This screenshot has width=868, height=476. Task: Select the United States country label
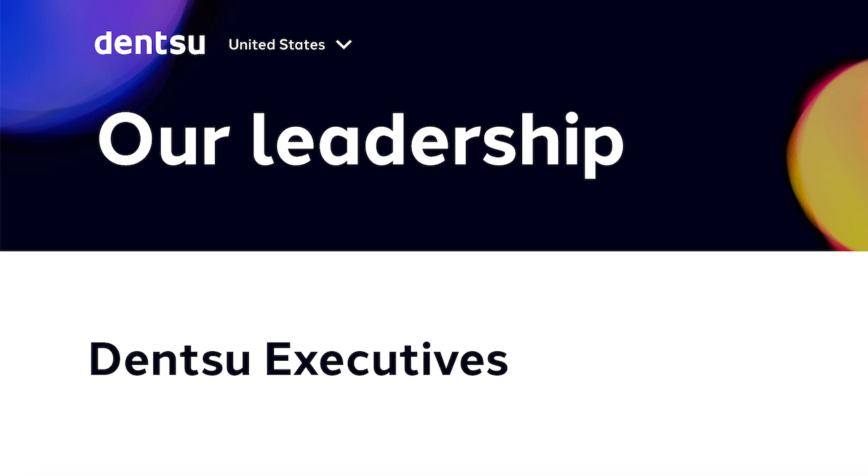(277, 45)
